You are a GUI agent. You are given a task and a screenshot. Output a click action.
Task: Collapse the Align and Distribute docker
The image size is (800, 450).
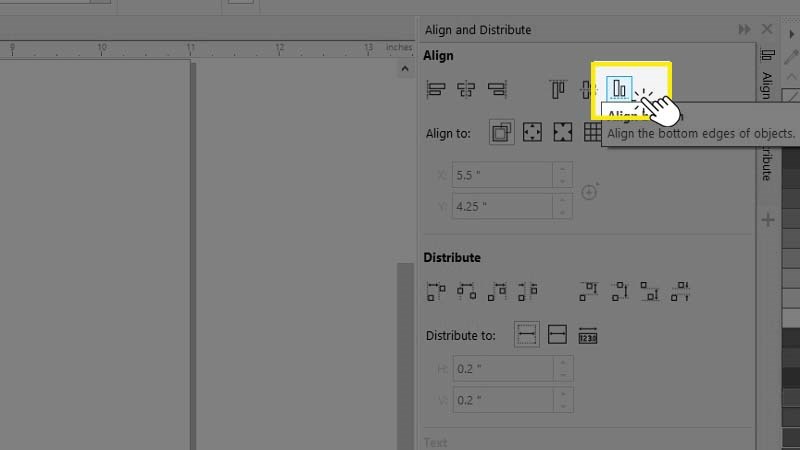(744, 30)
